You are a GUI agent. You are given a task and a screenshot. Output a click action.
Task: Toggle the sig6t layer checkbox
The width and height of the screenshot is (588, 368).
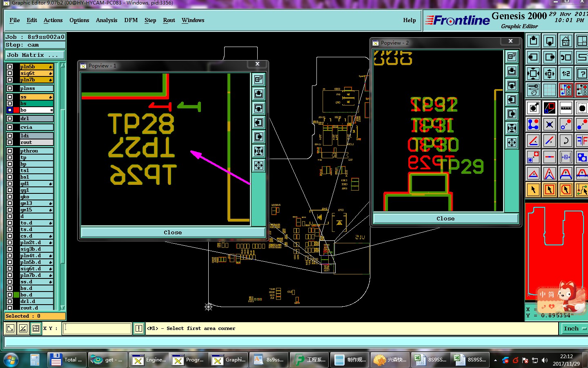(10, 73)
